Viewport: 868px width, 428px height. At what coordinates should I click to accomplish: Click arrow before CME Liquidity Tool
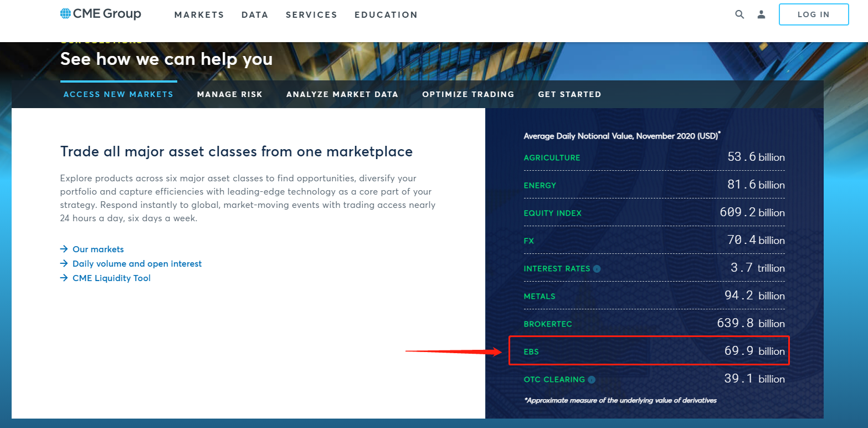point(64,278)
